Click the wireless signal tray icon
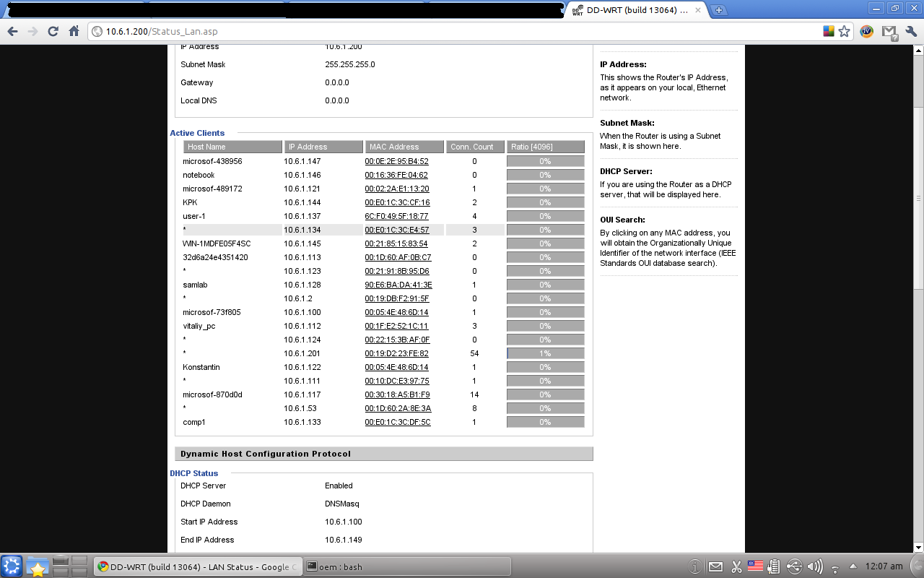Viewport: 924px width, 578px height. (835, 568)
